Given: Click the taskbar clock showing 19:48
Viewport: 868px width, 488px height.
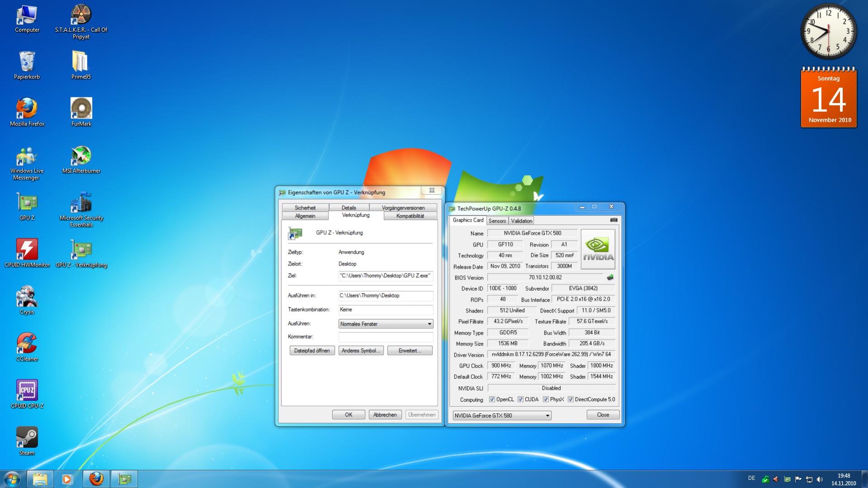Looking at the screenshot, I should [x=844, y=479].
